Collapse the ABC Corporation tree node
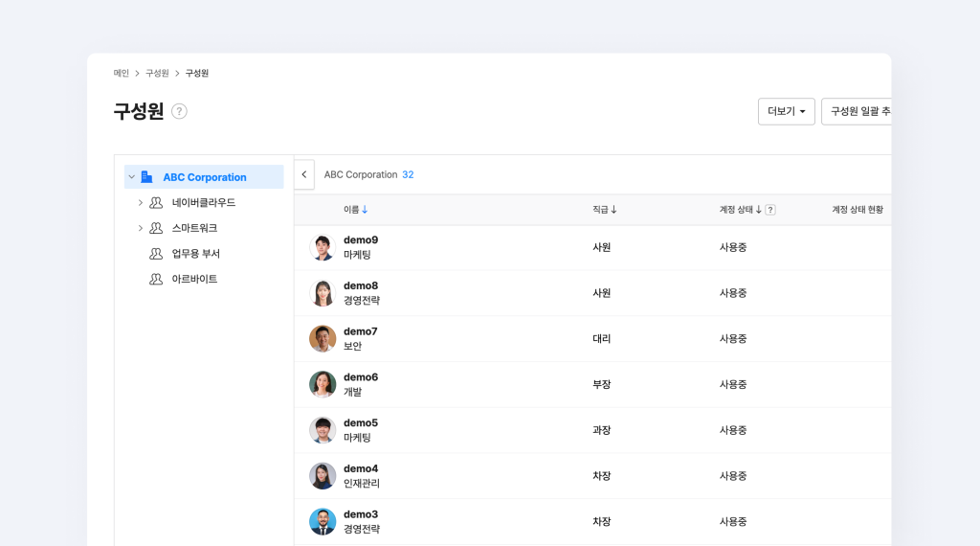The image size is (980, 546). tap(132, 177)
